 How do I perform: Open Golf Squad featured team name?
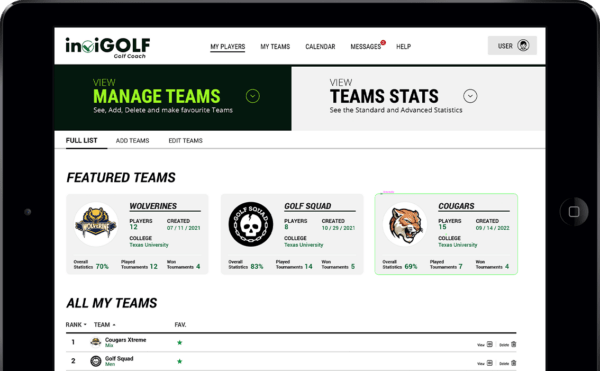pos(308,206)
